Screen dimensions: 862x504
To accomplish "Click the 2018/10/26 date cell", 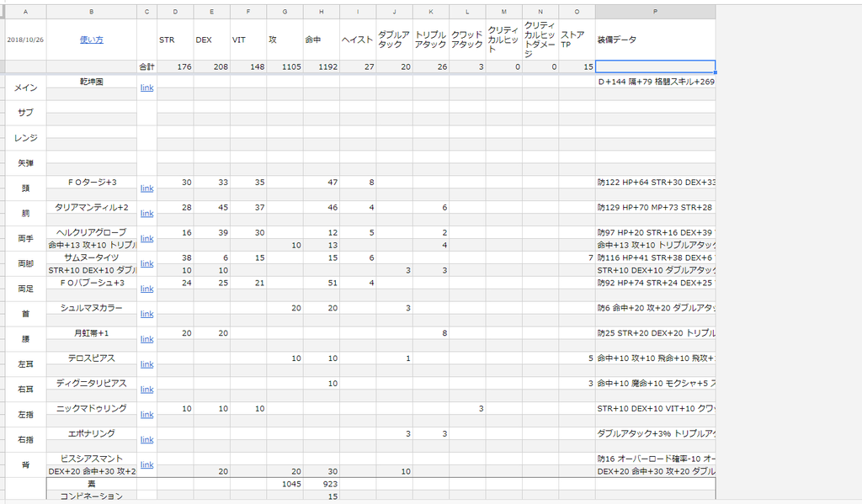I will [25, 40].
